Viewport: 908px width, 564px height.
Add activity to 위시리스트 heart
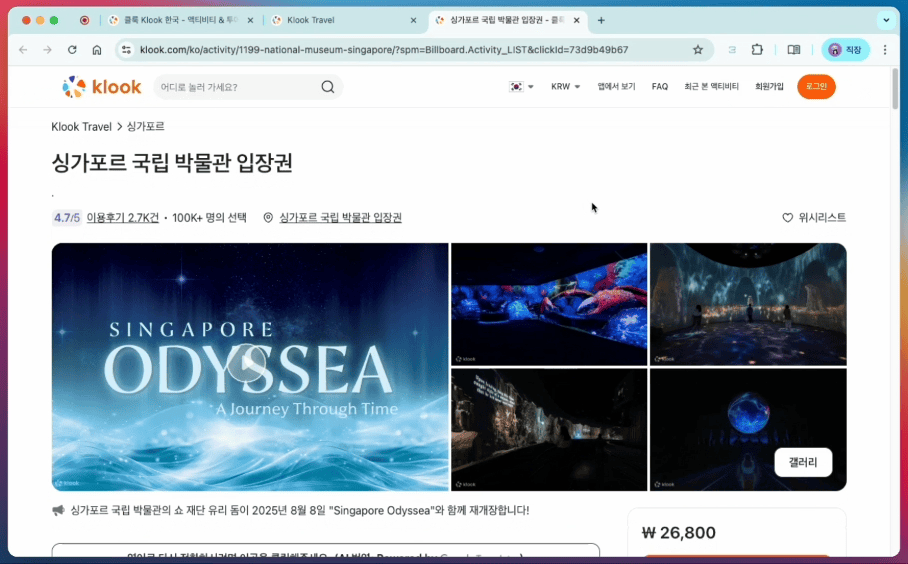tap(814, 218)
